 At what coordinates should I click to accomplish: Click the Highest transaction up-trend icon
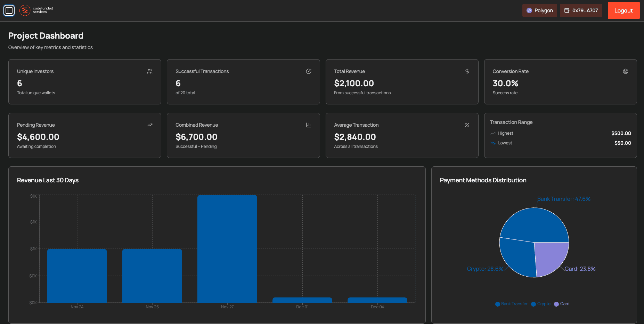pos(493,133)
